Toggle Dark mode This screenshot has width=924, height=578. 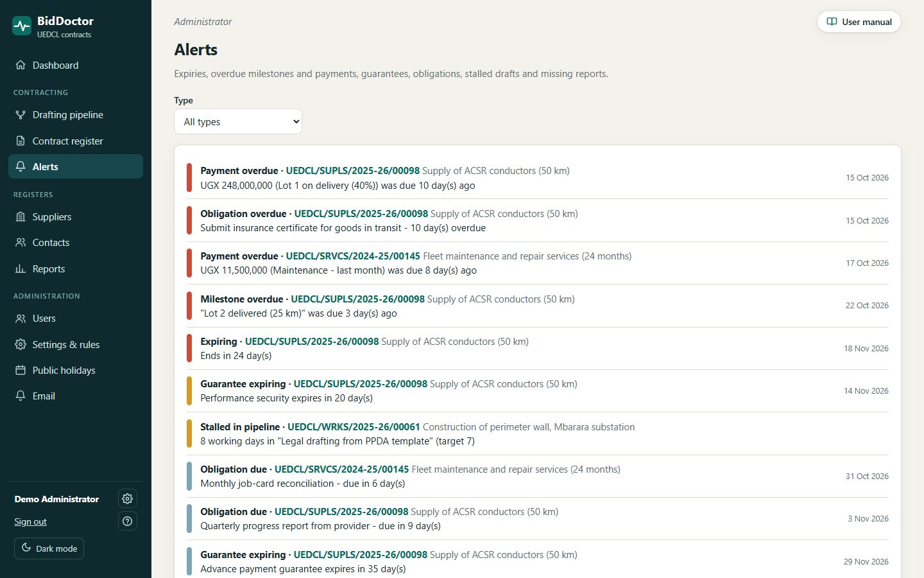coord(49,548)
